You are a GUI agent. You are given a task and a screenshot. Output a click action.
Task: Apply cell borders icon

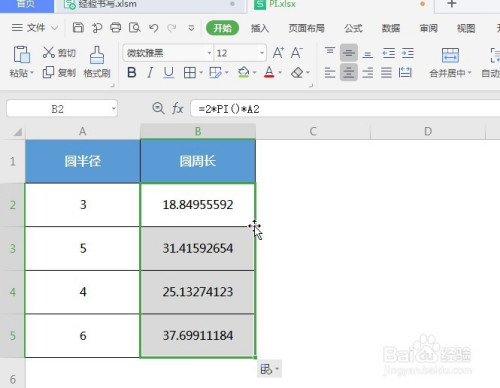click(x=190, y=72)
